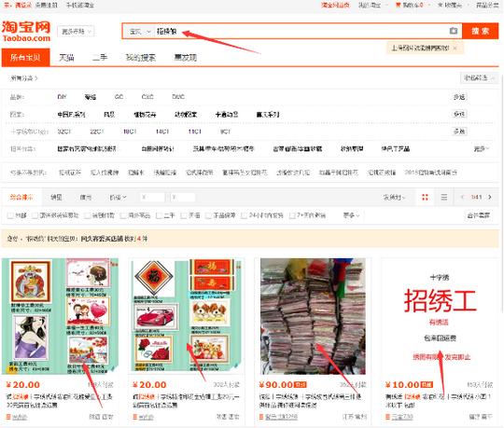Check the third filter checkbox in the row
Viewport: 504px width, 428px height.
(x=87, y=215)
